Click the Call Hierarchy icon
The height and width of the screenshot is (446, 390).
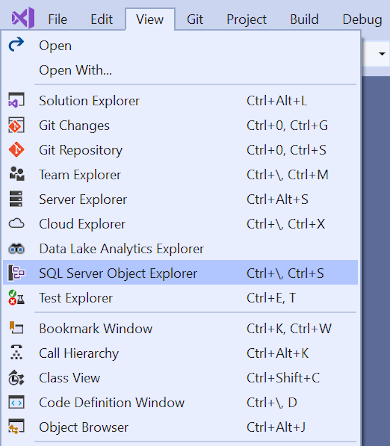pos(16,353)
